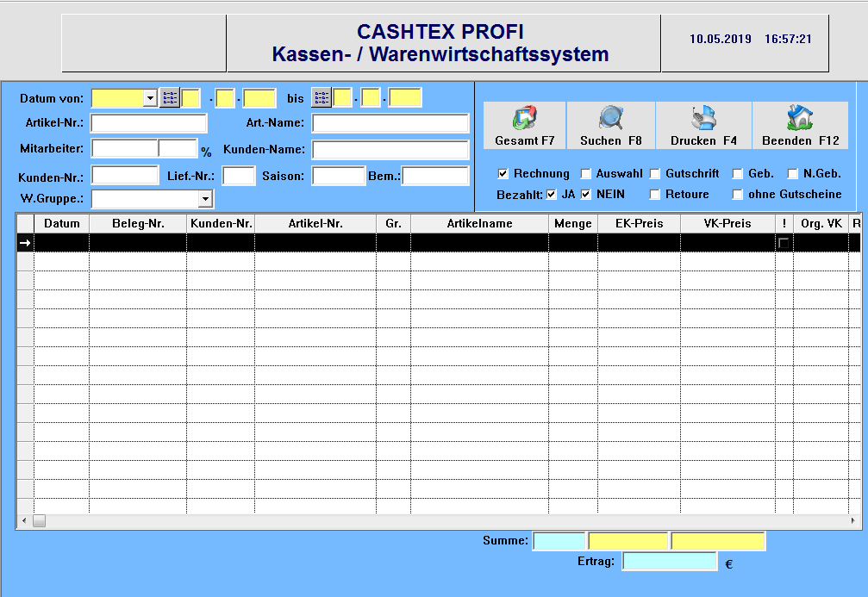Click the EK-Preis column header
Viewport: 868px width, 597px height.
(639, 223)
